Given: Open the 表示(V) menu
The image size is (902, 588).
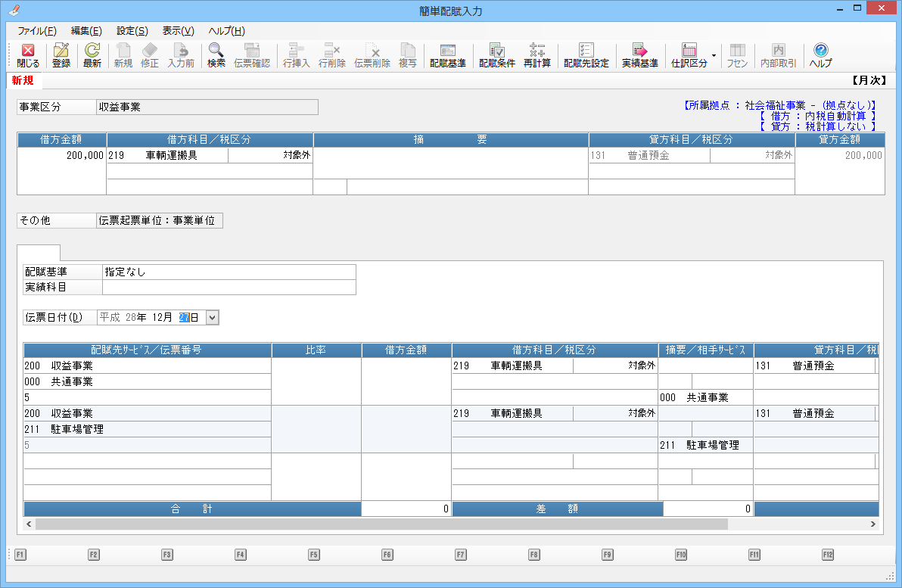Looking at the screenshot, I should pos(179,31).
